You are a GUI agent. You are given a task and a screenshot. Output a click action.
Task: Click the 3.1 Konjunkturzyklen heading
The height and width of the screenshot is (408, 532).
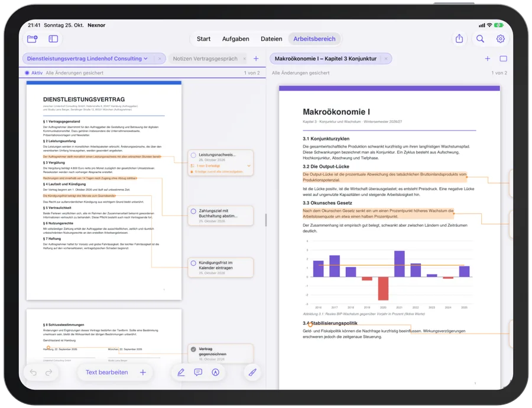[x=326, y=139]
